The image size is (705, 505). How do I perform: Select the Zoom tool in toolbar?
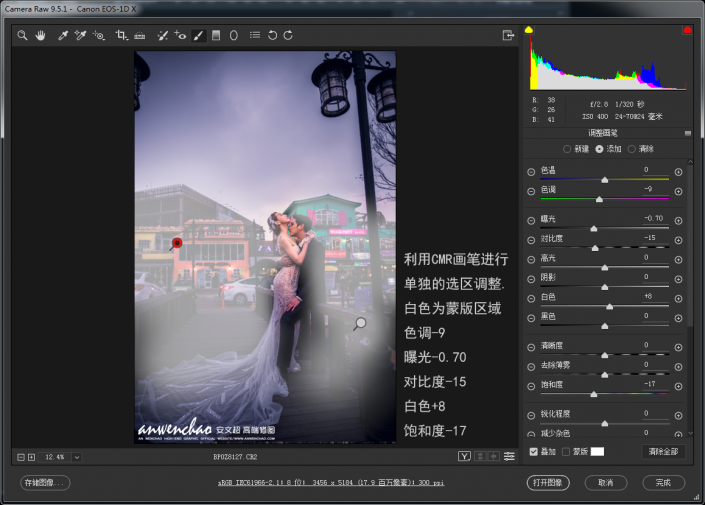point(22,35)
